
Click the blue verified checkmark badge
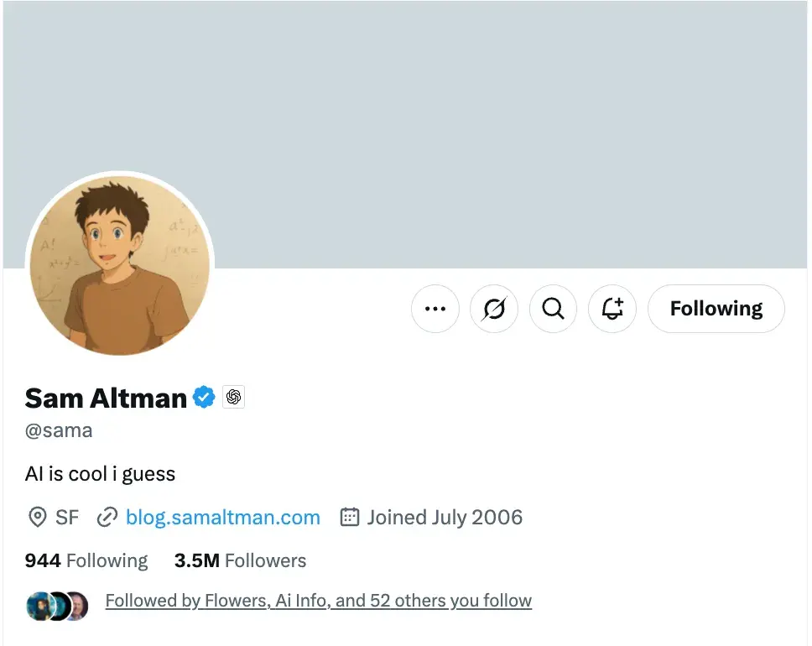[204, 397]
